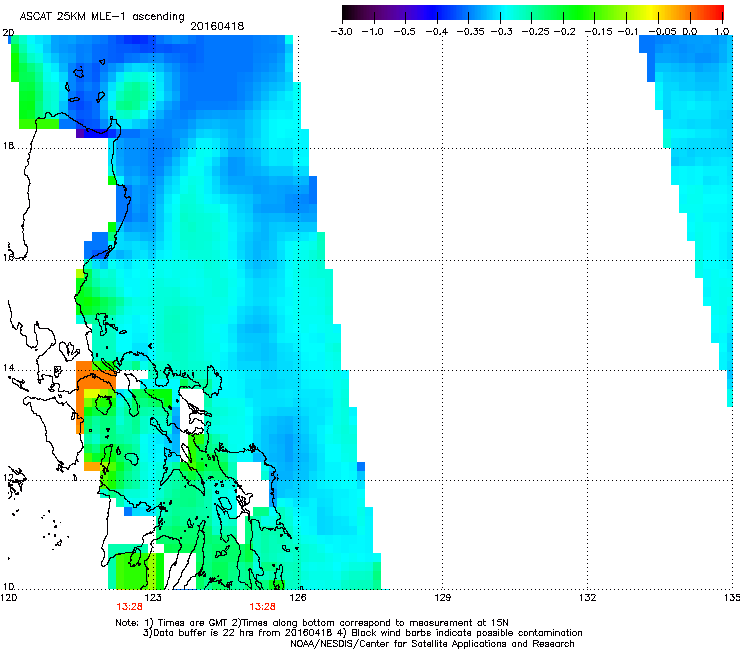Select the -0.2 color scale value

(565, 32)
